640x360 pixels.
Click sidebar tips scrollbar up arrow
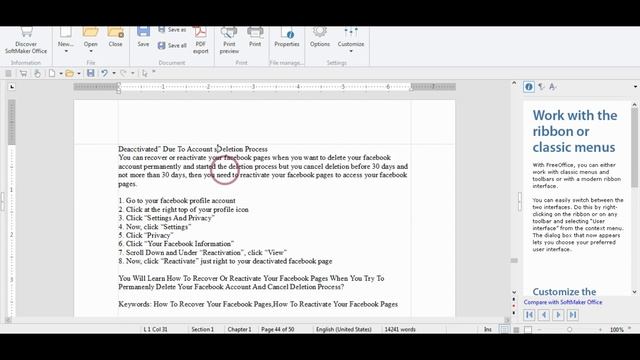pos(635,105)
